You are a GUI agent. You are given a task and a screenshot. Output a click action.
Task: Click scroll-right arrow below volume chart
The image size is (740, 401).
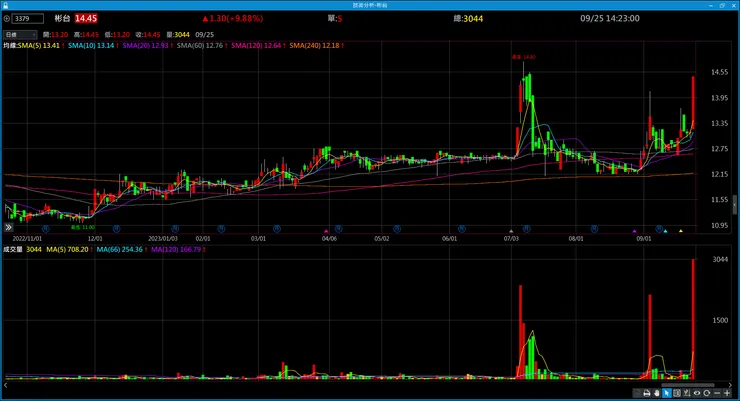pyautogui.click(x=731, y=385)
